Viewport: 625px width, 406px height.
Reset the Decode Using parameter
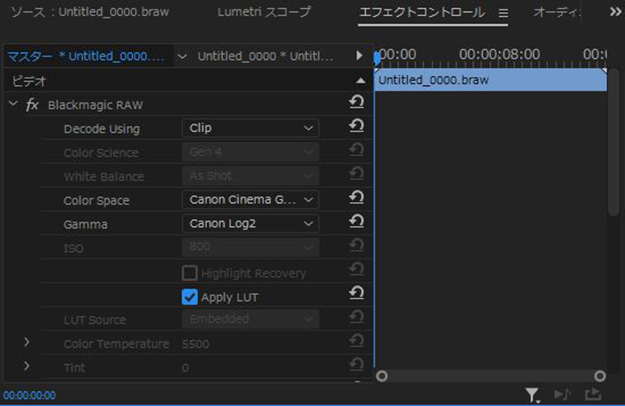point(356,128)
